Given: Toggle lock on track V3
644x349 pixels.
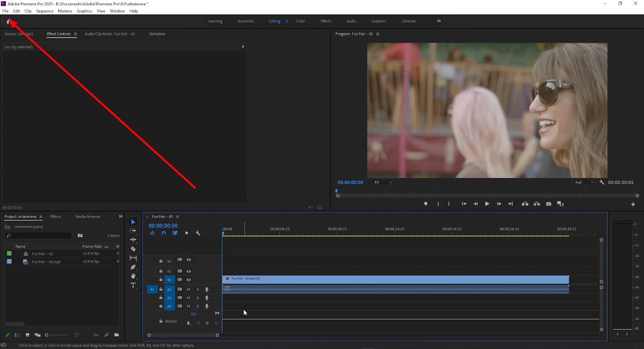Looking at the screenshot, I should click(161, 261).
